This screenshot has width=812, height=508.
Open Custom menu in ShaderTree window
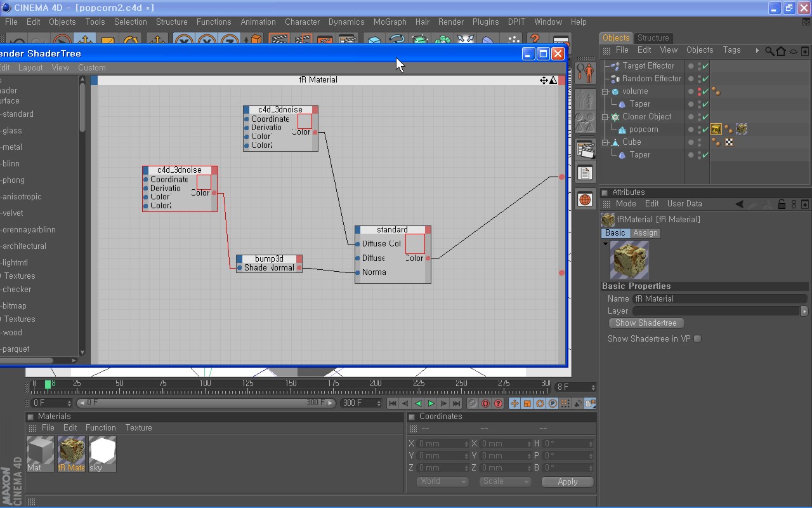92,67
